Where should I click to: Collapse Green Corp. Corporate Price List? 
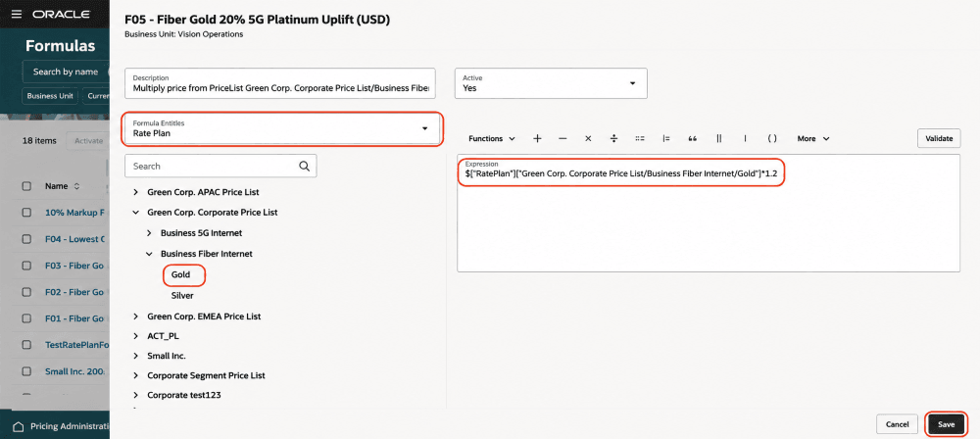[135, 213]
